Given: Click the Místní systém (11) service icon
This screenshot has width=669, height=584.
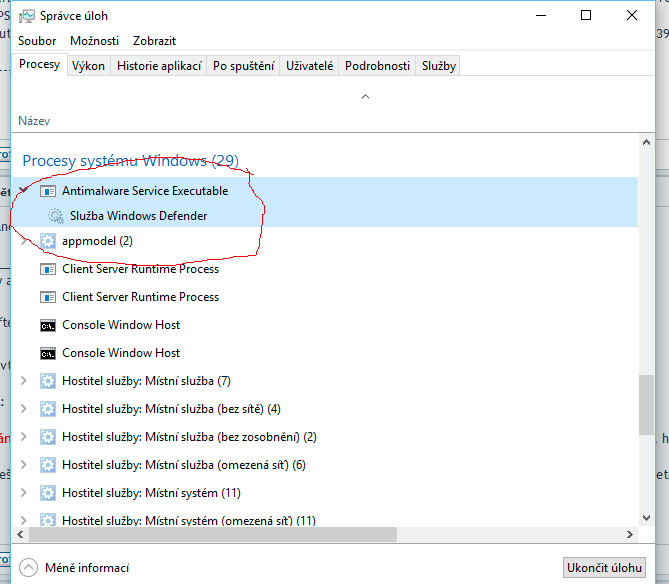Looking at the screenshot, I should click(x=47, y=493).
